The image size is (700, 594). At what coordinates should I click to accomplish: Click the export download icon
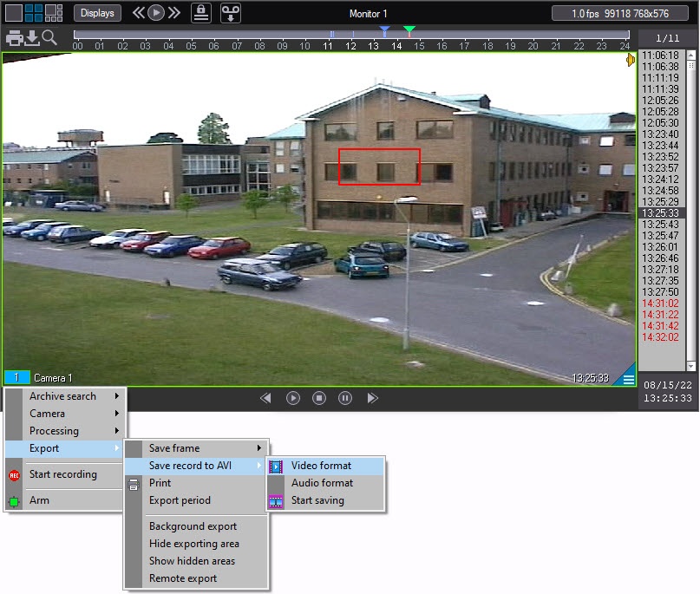click(32, 38)
